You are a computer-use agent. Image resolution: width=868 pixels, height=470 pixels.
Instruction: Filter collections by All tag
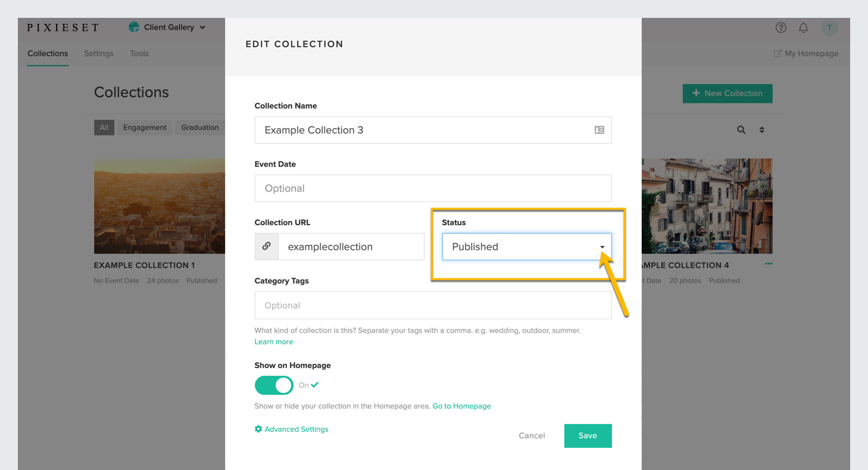pyautogui.click(x=104, y=127)
